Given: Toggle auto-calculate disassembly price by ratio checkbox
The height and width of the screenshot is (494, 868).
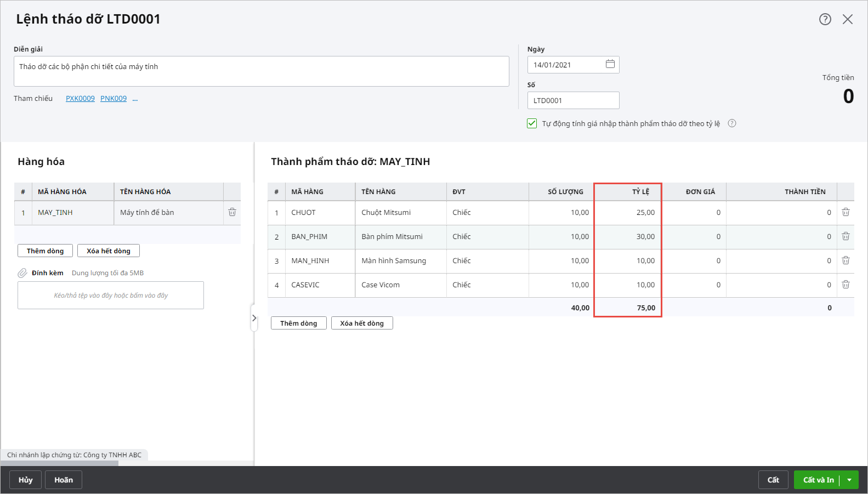Looking at the screenshot, I should point(532,123).
